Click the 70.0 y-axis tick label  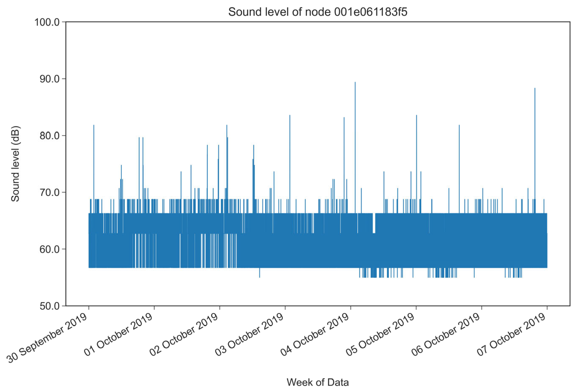pos(50,192)
